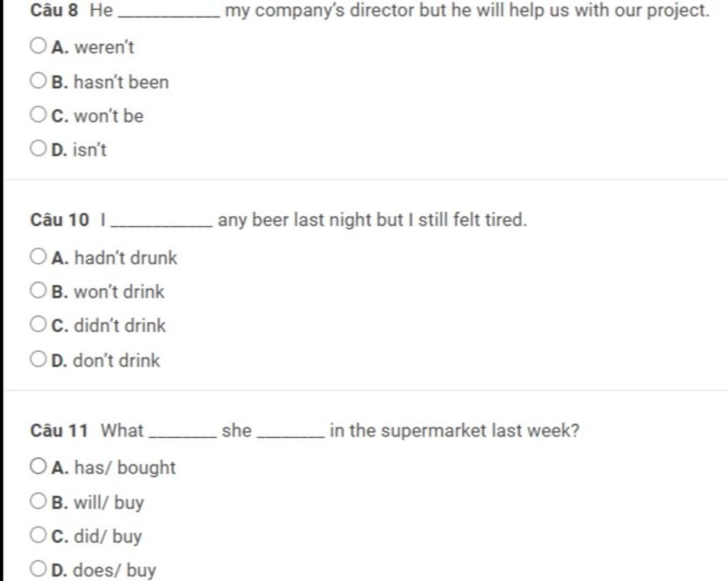Select the "will/ buy" option
The height and width of the screenshot is (581, 728).
38,501
